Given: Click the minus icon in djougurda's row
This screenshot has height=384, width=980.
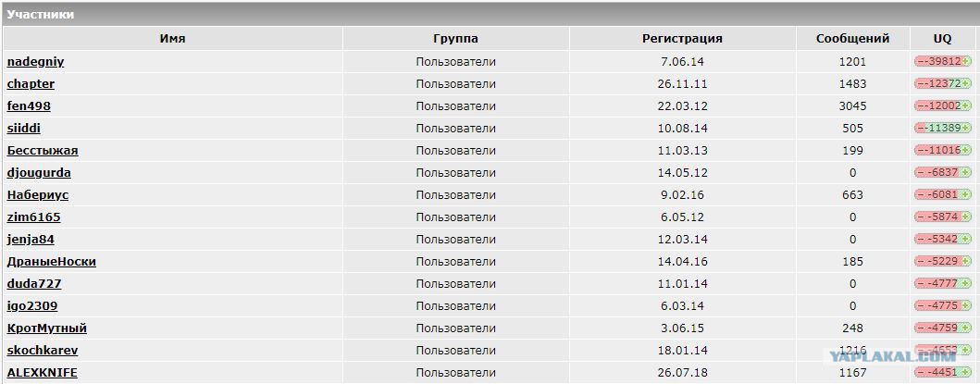Looking at the screenshot, I should 919,173.
